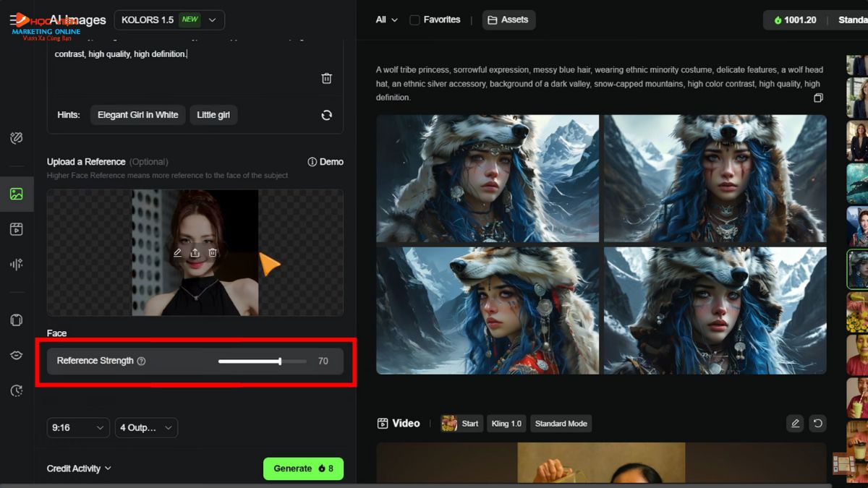Viewport: 868px width, 488px height.
Task: Open the 9:16 aspect ratio dropdown
Action: tap(78, 428)
